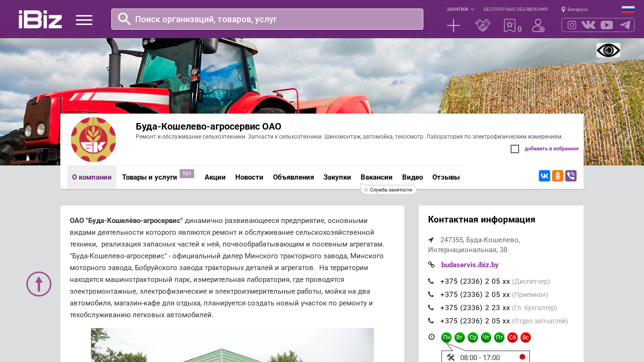
Task: Click the company logo emblem
Action: (93, 140)
